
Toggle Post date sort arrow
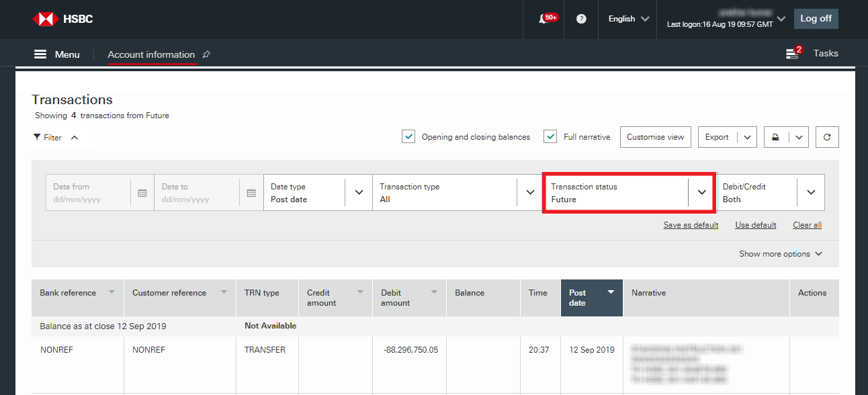[x=611, y=292]
